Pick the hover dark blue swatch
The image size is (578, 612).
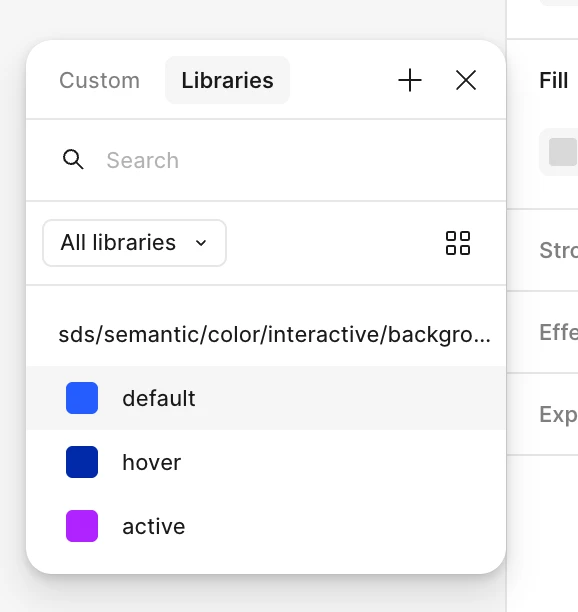pyautogui.click(x=82, y=462)
